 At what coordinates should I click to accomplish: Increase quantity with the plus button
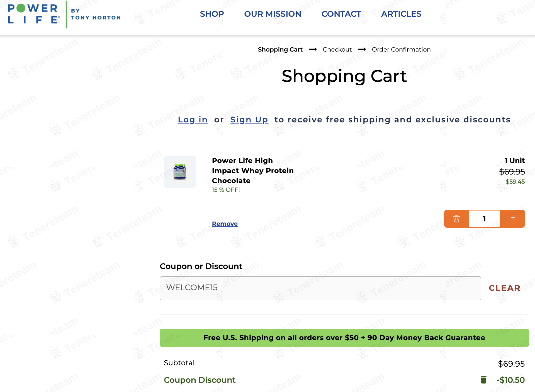tap(513, 218)
